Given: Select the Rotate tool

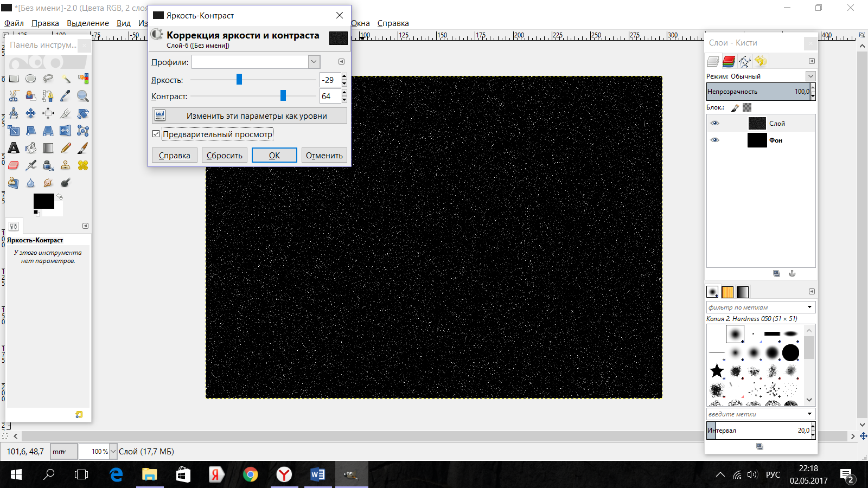Looking at the screenshot, I should 83,113.
